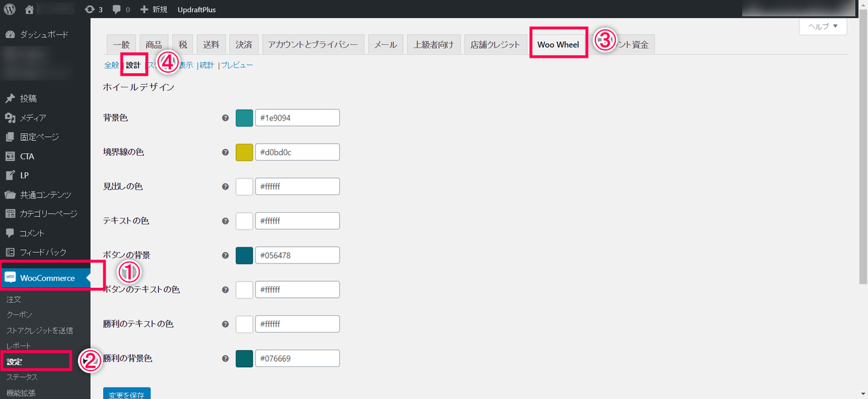Open 注文 under WooCommerce

tap(14, 299)
